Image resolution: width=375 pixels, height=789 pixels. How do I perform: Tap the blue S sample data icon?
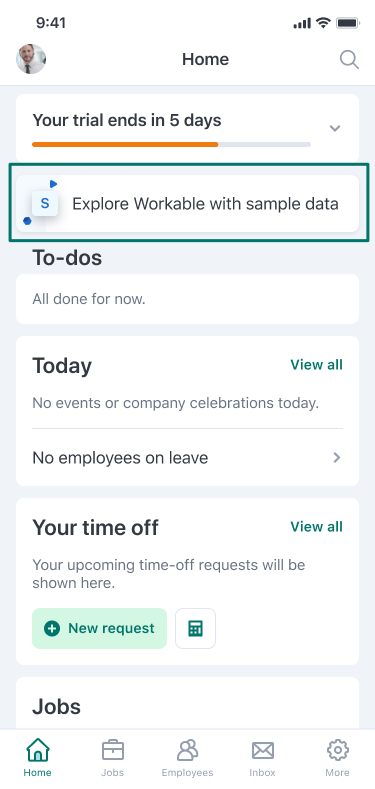(x=45, y=203)
